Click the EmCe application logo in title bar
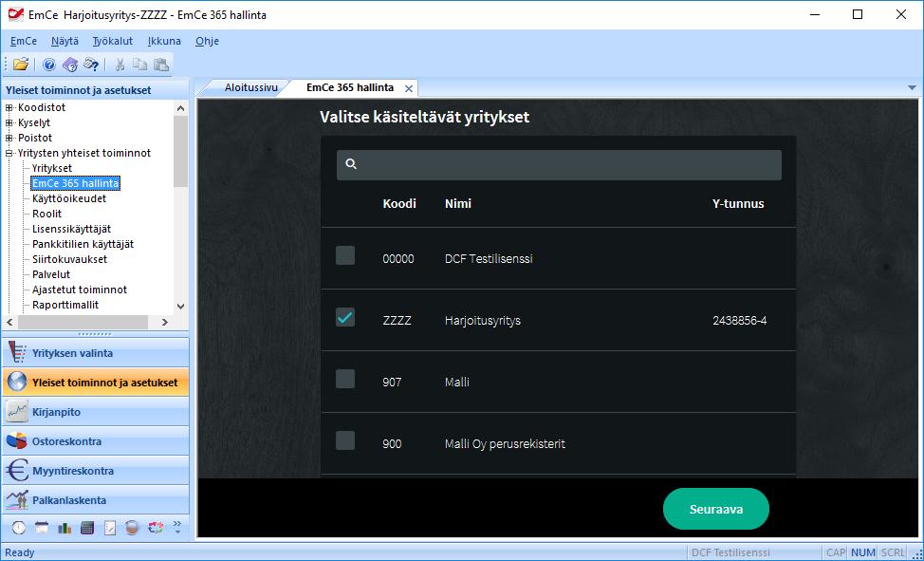The width and height of the screenshot is (924, 561). pos(16,15)
